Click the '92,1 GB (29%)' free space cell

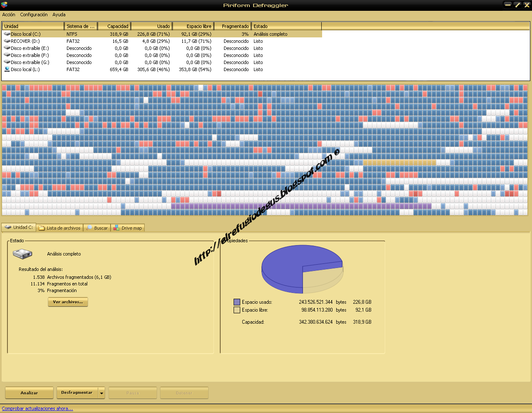(x=196, y=34)
